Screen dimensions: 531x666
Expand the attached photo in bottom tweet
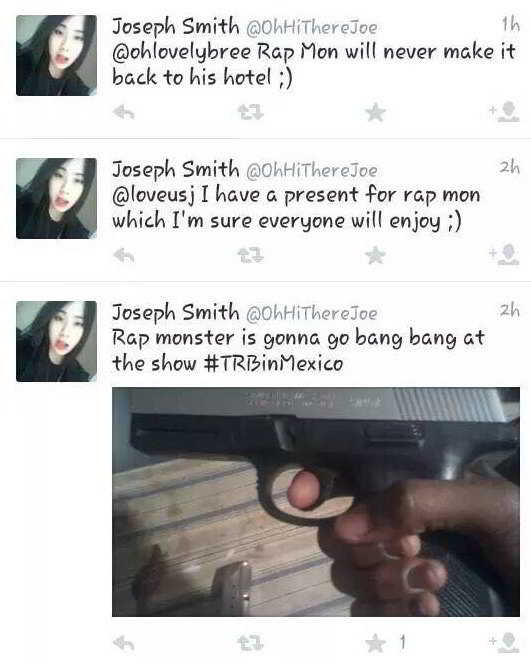[x=316, y=502]
